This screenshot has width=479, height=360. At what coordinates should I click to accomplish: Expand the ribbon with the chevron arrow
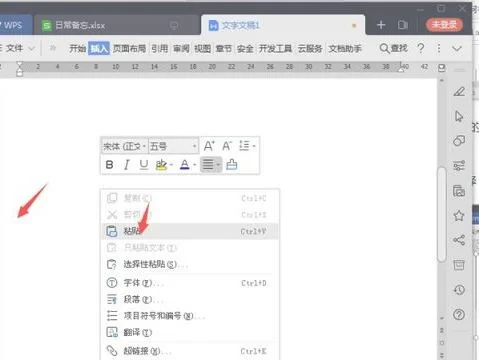[457, 49]
